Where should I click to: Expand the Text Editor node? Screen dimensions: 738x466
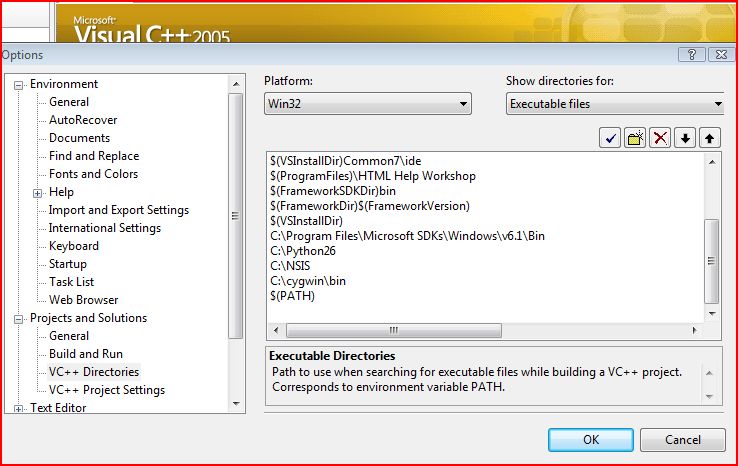coord(18,409)
